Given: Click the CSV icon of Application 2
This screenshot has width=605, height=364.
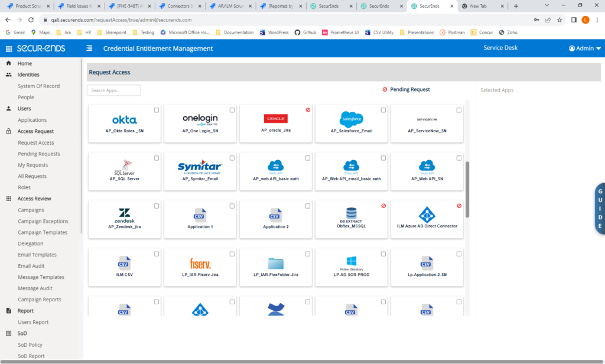Looking at the screenshot, I should (x=275, y=215).
